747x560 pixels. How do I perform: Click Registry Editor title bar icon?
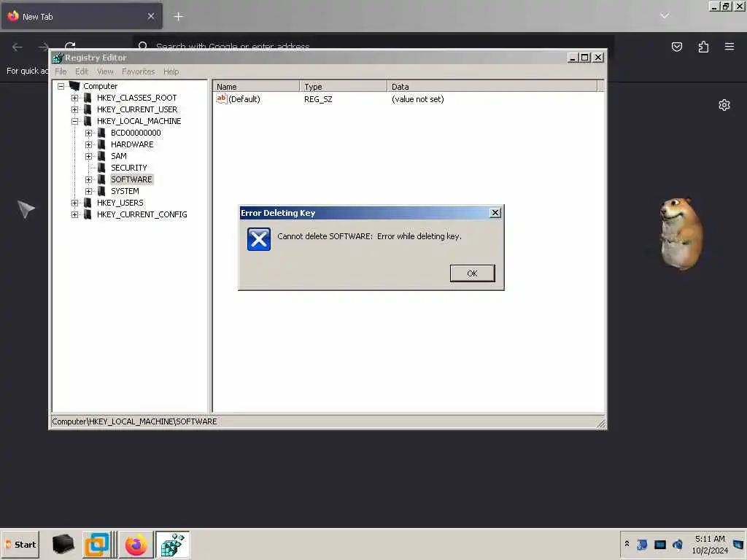(x=58, y=58)
